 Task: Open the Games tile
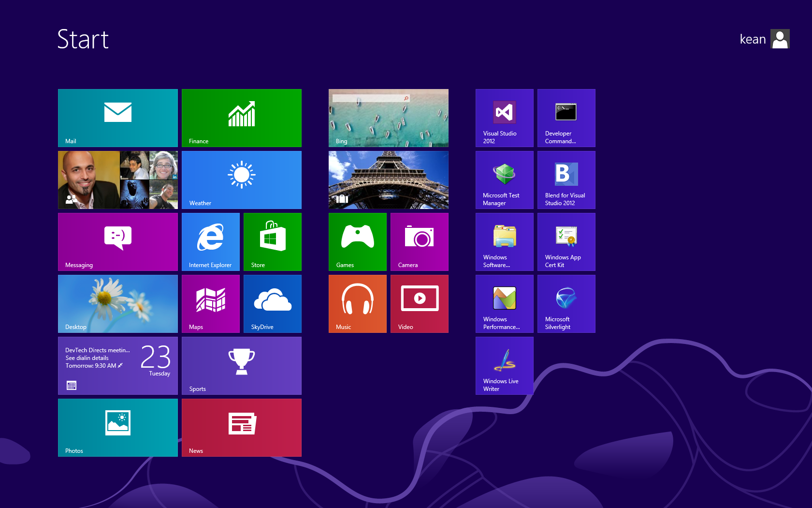pyautogui.click(x=357, y=241)
